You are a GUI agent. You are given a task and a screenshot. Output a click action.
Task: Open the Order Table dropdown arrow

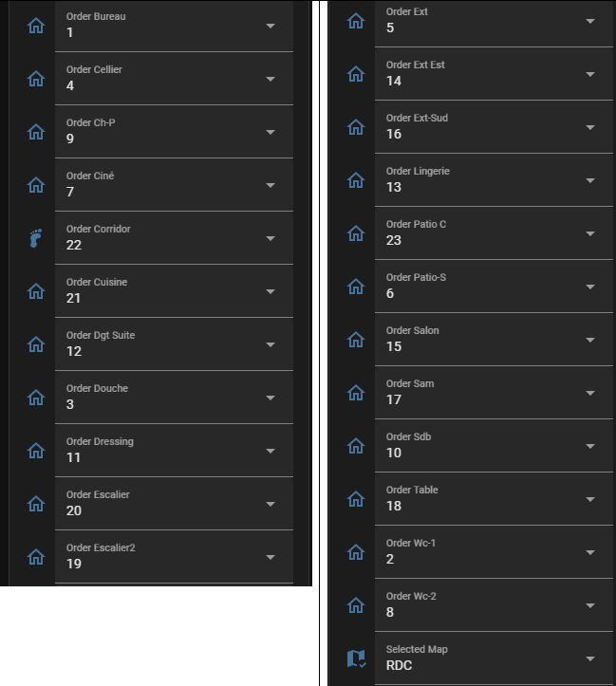click(x=590, y=499)
